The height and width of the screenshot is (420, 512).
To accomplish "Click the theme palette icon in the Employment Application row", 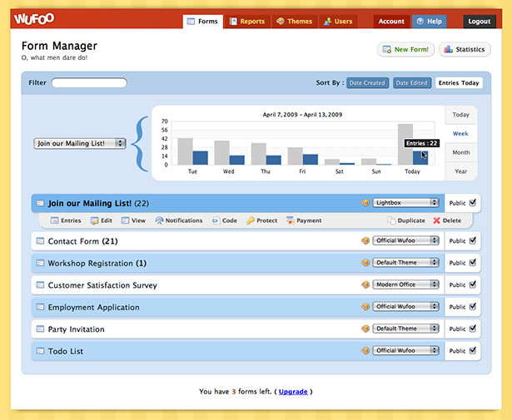I will tap(365, 307).
